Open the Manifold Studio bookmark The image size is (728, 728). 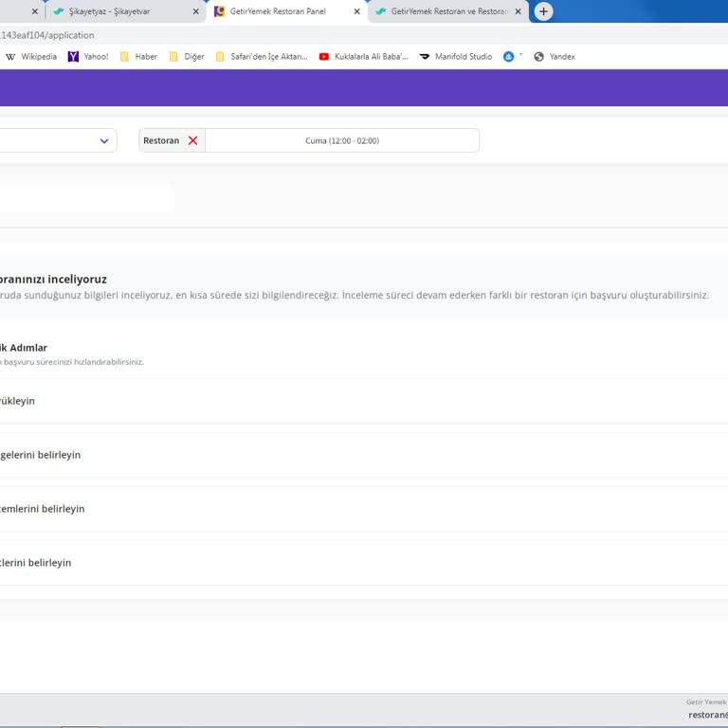(x=455, y=57)
